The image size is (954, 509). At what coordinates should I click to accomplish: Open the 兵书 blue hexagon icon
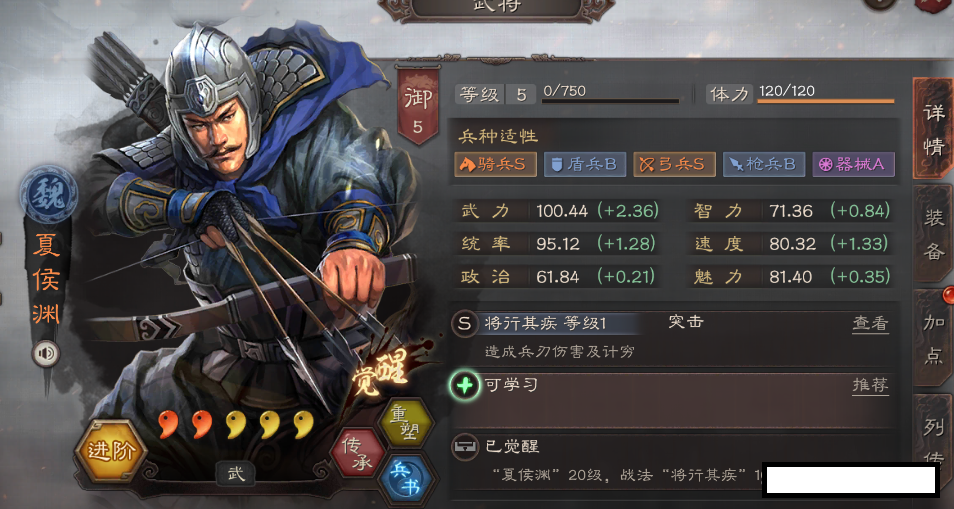(x=406, y=480)
